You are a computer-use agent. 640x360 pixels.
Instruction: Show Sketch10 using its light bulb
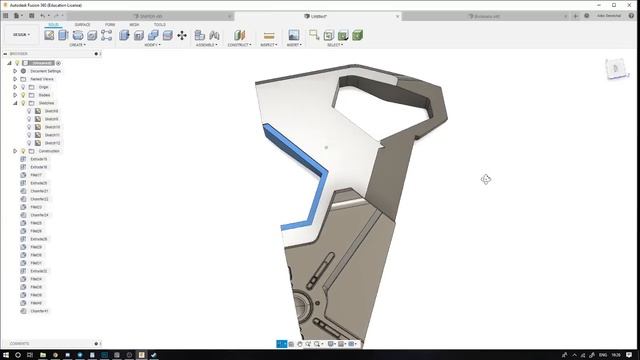29,127
